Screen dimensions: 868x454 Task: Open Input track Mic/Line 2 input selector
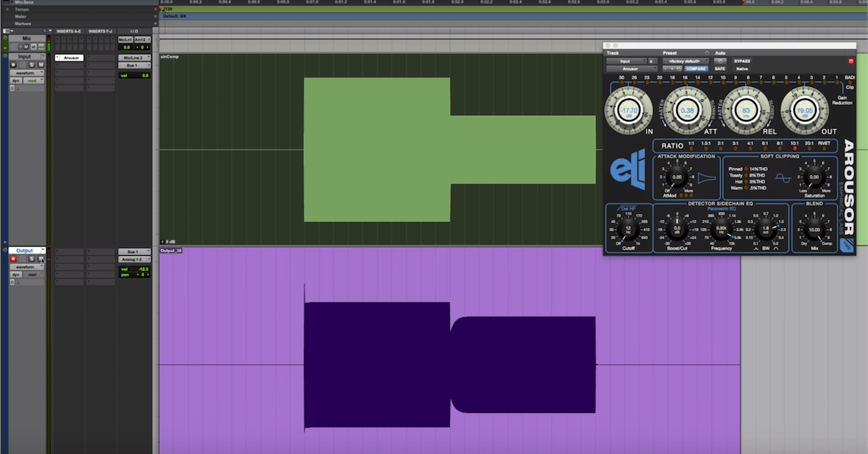135,58
